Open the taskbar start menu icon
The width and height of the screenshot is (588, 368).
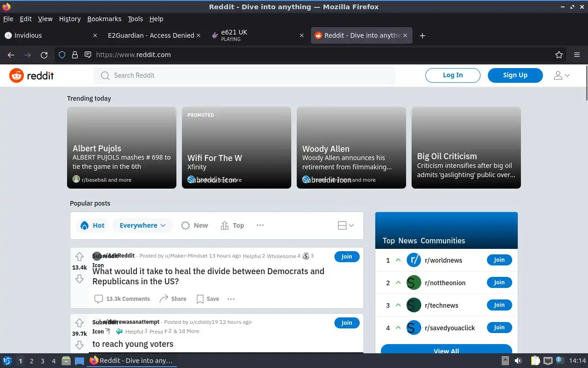pyautogui.click(x=7, y=361)
